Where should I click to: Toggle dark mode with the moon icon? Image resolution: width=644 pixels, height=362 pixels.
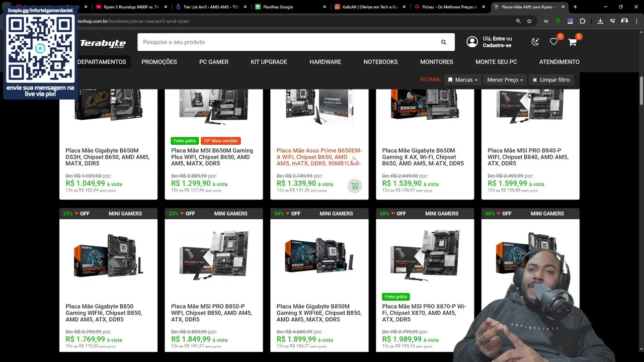(535, 42)
